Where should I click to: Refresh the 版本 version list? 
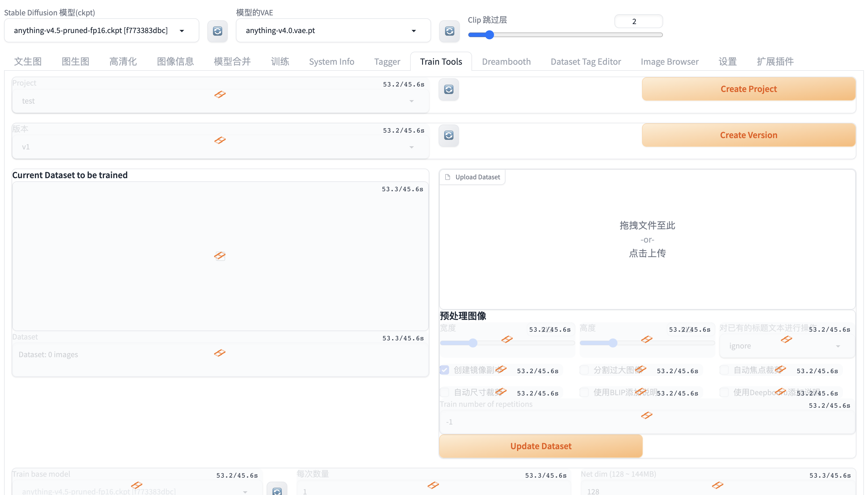point(449,135)
